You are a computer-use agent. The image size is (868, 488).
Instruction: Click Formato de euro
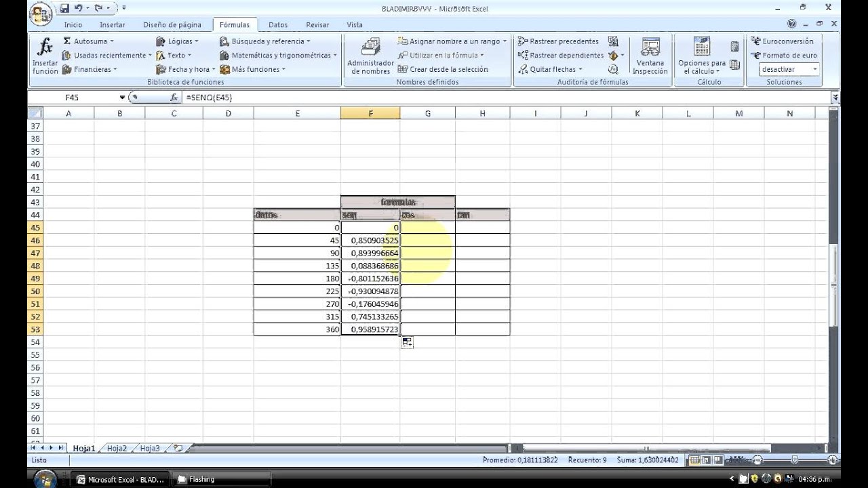[784, 56]
